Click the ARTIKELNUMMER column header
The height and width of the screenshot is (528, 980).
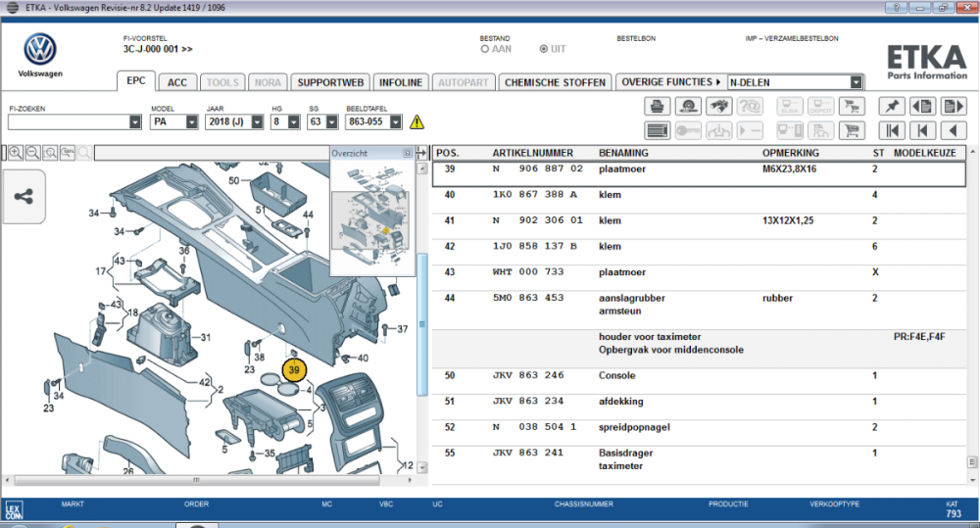532,153
